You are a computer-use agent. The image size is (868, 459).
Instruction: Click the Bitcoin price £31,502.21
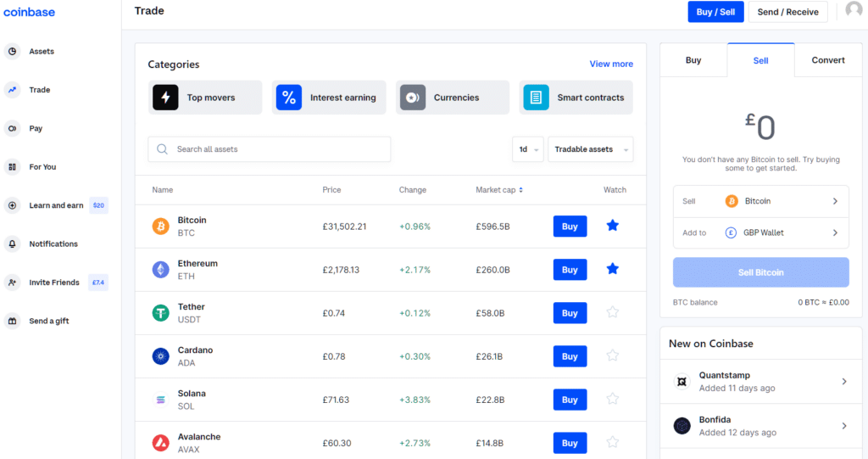[344, 227]
